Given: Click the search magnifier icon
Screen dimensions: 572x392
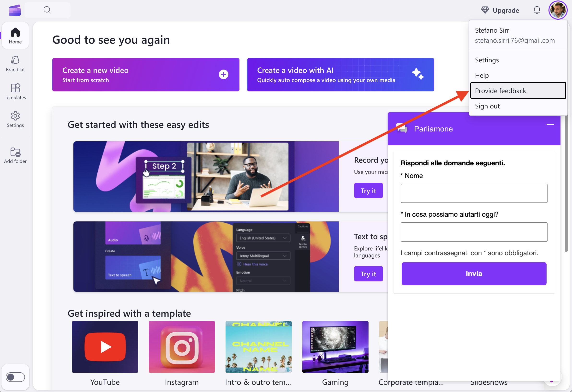Looking at the screenshot, I should click(47, 10).
